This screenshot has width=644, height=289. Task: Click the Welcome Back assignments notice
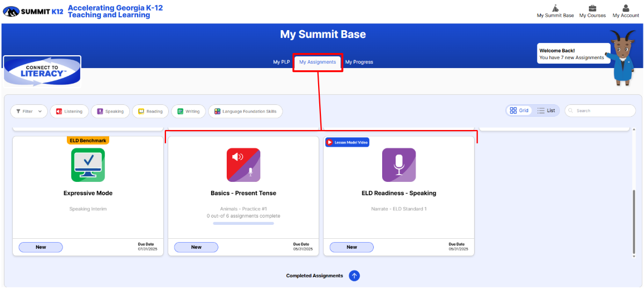[573, 54]
